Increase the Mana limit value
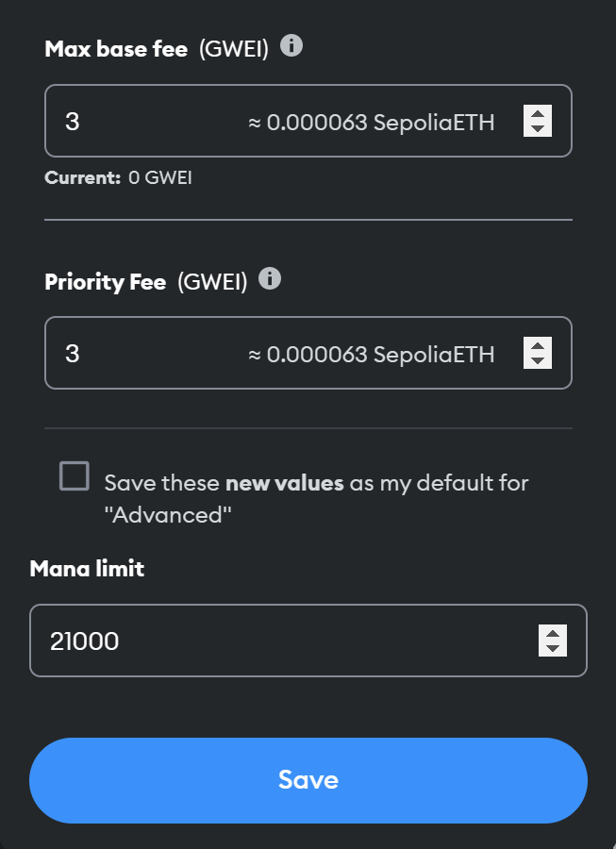Viewport: 616px width, 849px height. click(x=551, y=633)
